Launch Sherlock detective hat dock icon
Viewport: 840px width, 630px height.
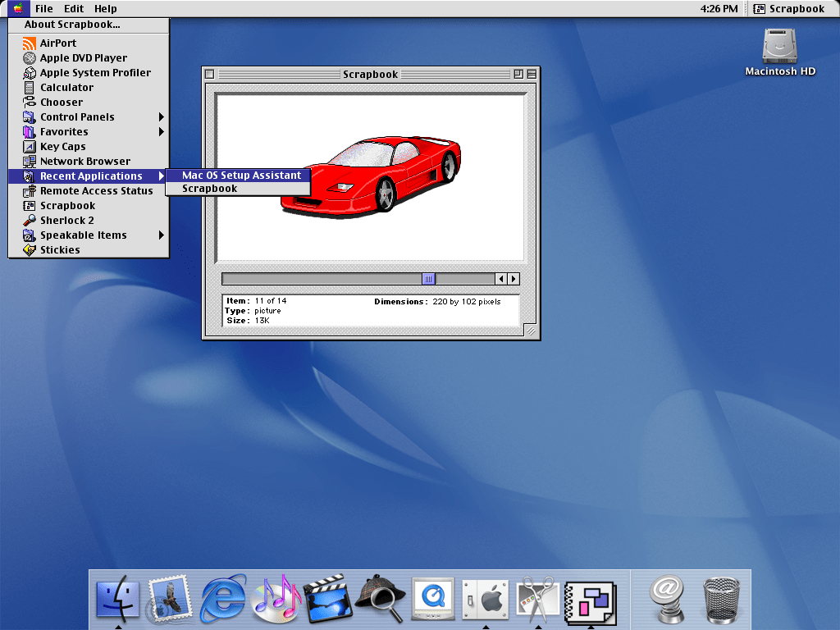[381, 597]
